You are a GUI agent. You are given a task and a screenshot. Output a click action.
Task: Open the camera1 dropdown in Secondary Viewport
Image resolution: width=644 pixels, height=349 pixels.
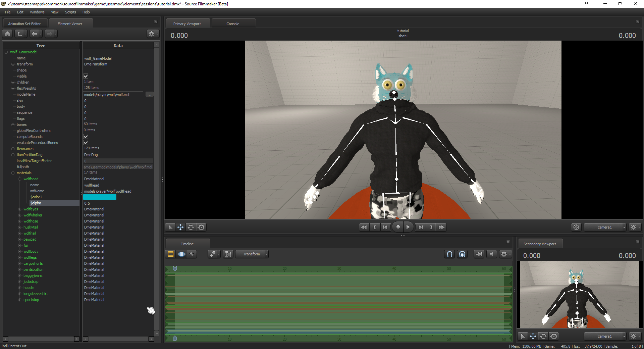[605, 336]
